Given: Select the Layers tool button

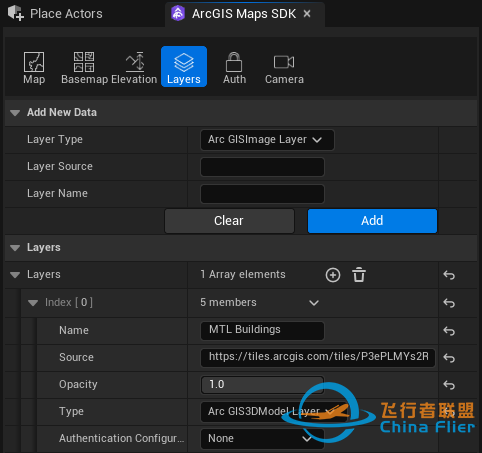Looking at the screenshot, I should (x=184, y=67).
